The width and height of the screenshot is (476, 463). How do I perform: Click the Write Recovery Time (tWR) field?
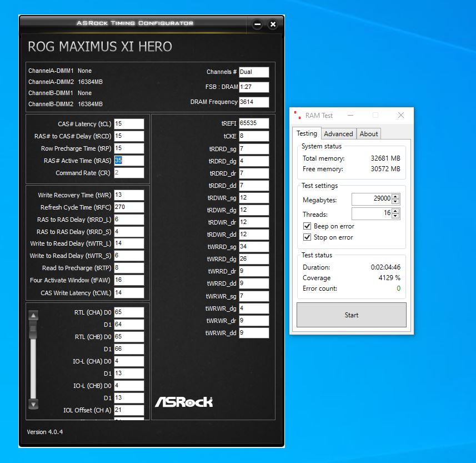tap(129, 195)
